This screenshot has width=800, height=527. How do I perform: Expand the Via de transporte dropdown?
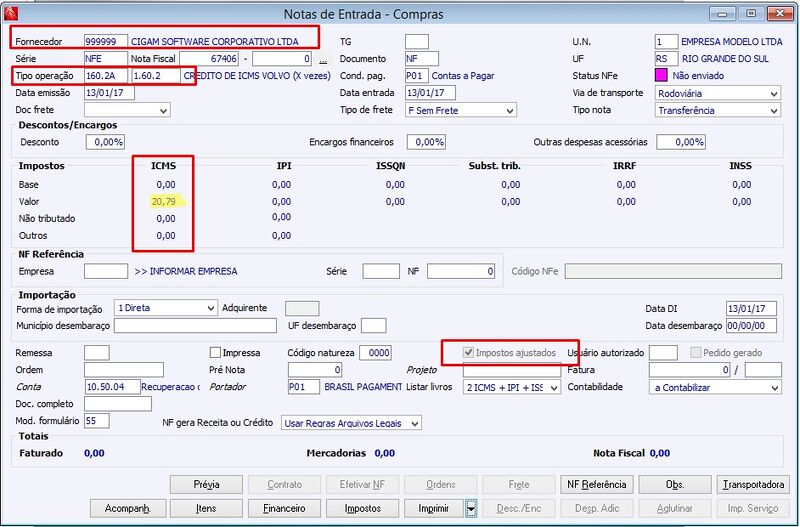(718, 93)
